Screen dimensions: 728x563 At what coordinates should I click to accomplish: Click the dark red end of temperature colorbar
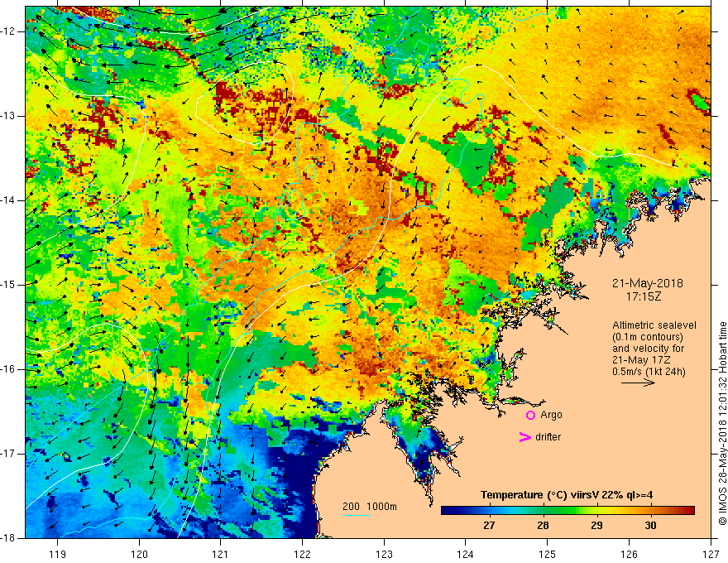pyautogui.click(x=689, y=511)
